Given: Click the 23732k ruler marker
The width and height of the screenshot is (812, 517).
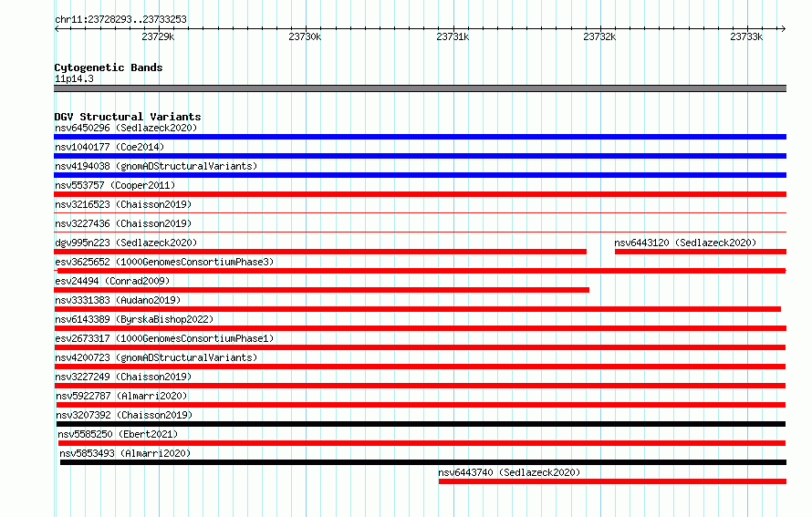Looking at the screenshot, I should click(x=599, y=36).
